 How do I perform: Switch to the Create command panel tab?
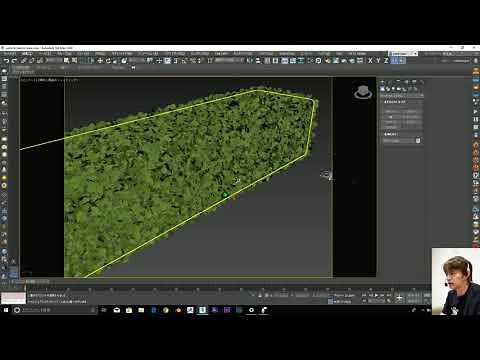coord(382,81)
